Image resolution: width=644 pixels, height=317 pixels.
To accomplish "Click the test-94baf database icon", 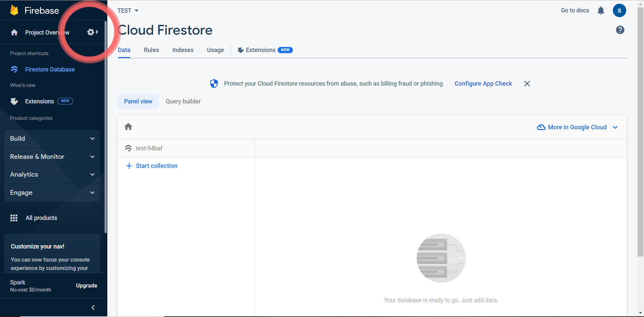I will point(128,148).
